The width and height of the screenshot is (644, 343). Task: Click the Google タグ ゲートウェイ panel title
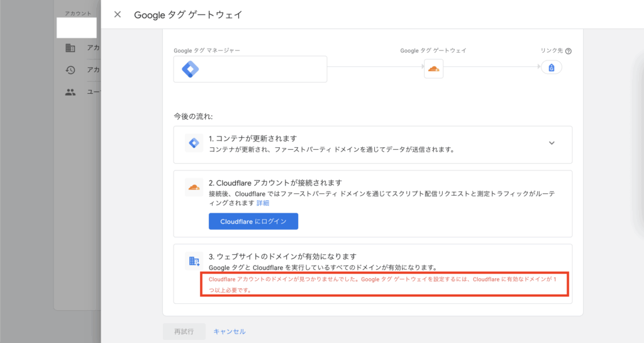[x=188, y=14]
